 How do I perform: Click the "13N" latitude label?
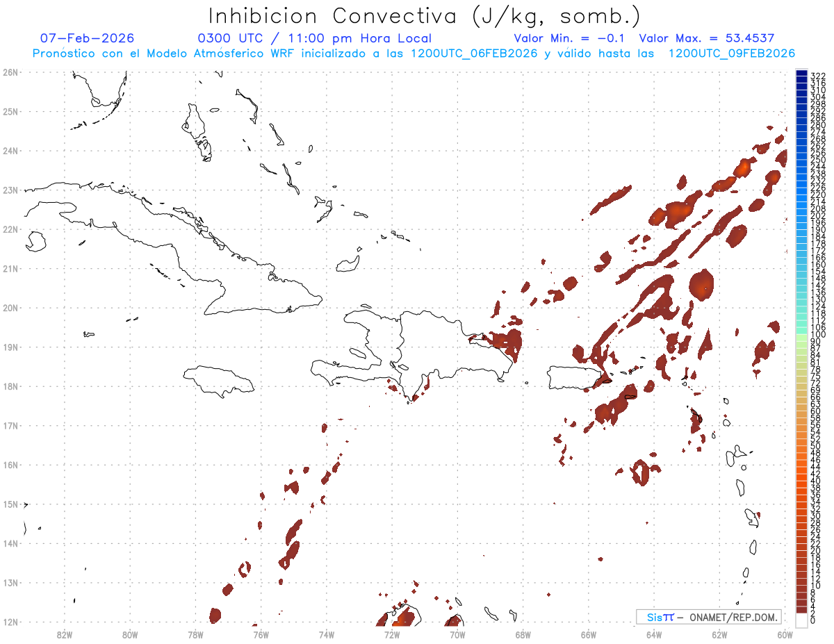pyautogui.click(x=10, y=582)
